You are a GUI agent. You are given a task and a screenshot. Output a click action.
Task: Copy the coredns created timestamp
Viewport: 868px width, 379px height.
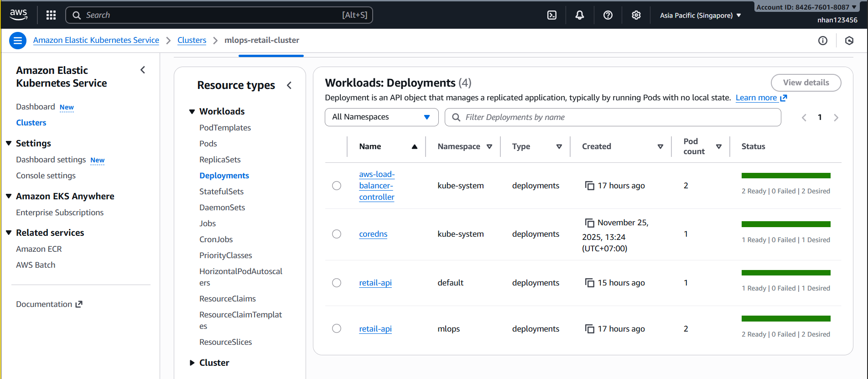(590, 223)
